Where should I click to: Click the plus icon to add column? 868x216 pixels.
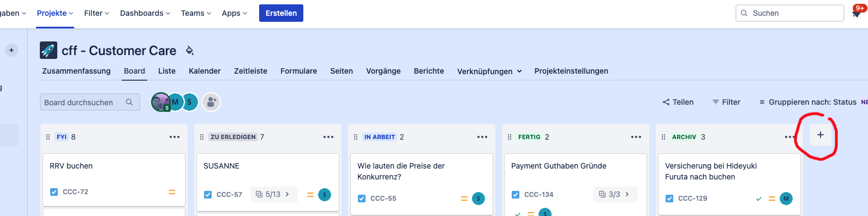(x=820, y=135)
